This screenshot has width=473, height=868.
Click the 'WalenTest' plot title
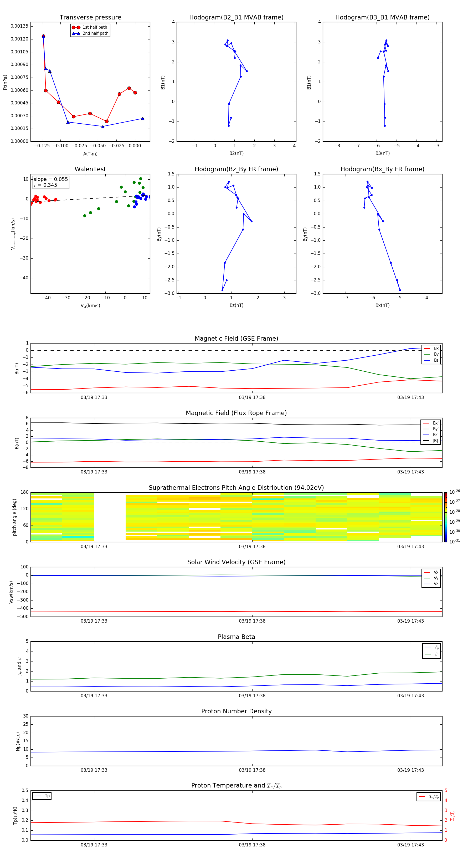pos(90,169)
